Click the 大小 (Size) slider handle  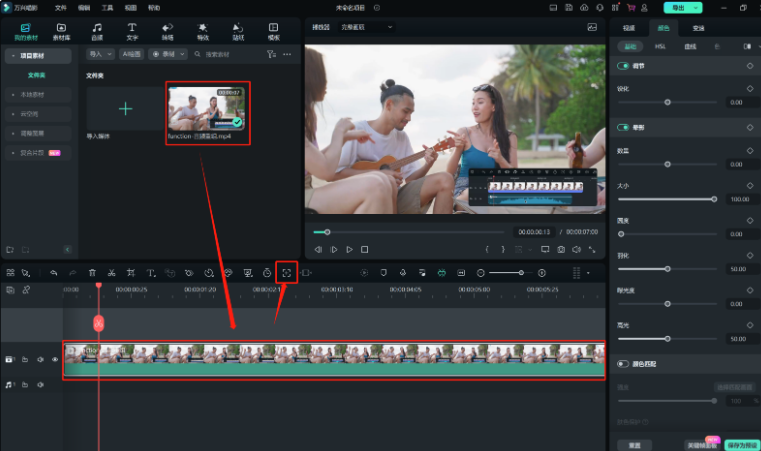pos(714,199)
